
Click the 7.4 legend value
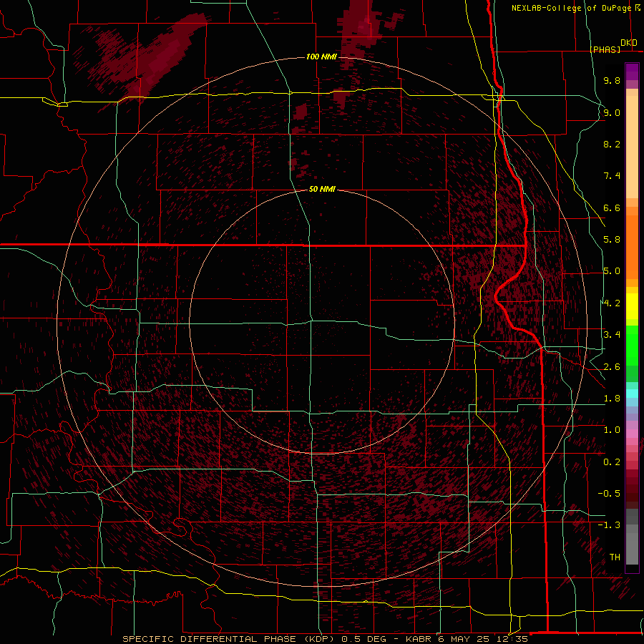pos(612,176)
